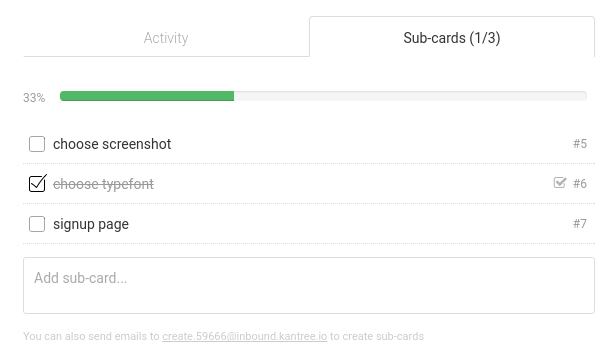616x361 pixels.
Task: Check the 'choose screenshot' checkbox
Action: pos(37,144)
